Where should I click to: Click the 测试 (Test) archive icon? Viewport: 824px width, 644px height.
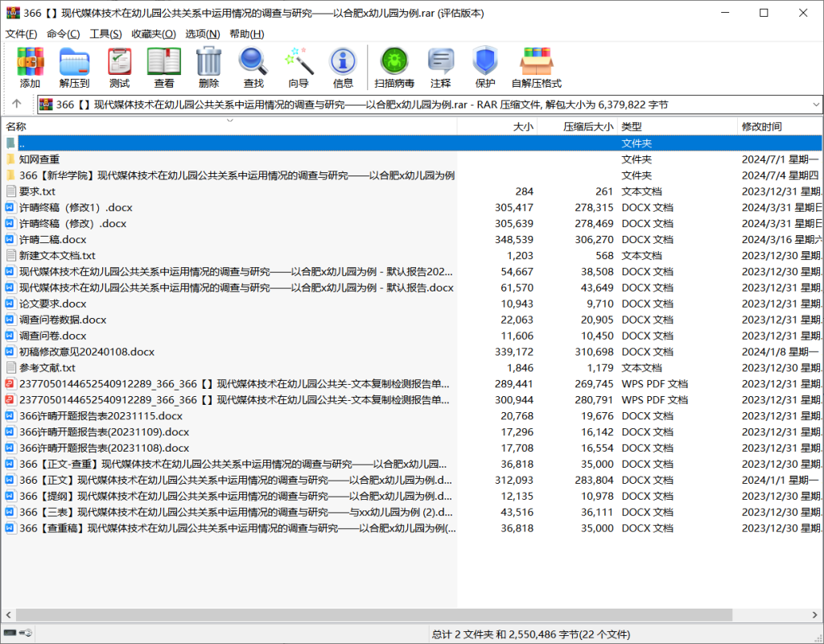click(119, 68)
